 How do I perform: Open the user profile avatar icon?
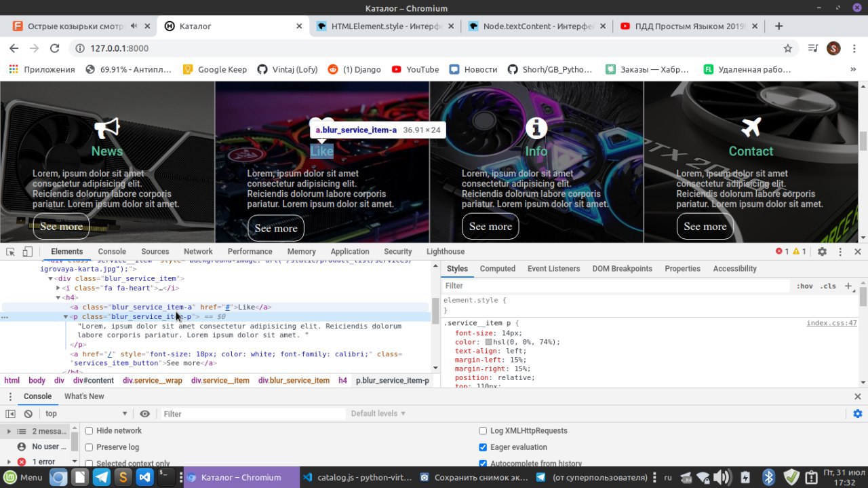[833, 48]
